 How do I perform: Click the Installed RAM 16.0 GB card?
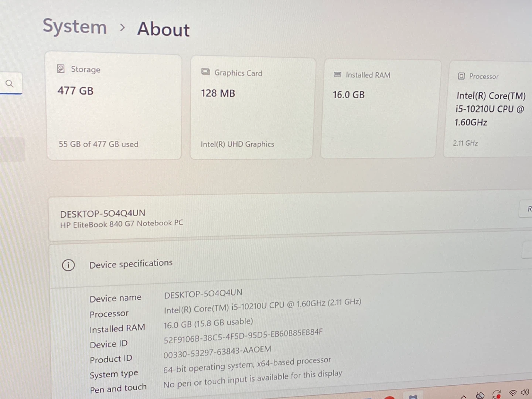pos(380,109)
